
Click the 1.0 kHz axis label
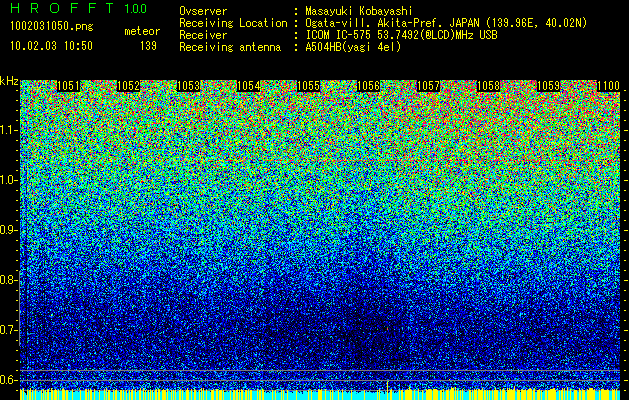point(8,180)
